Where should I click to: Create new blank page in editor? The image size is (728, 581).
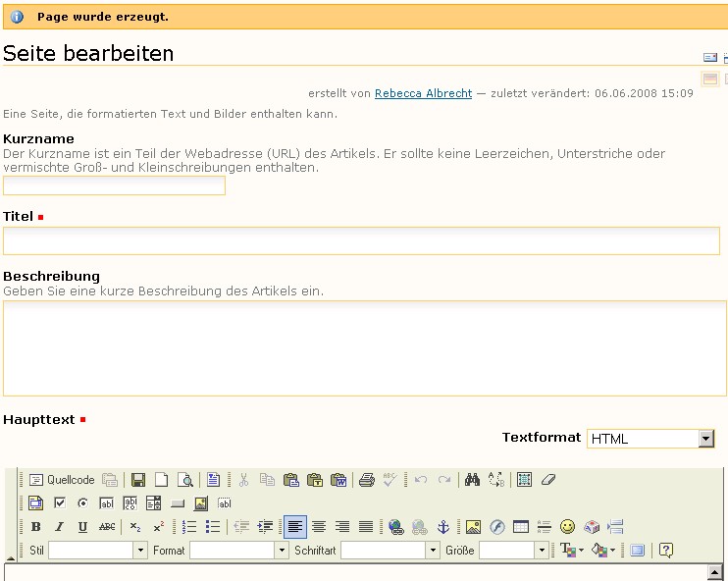click(x=161, y=480)
